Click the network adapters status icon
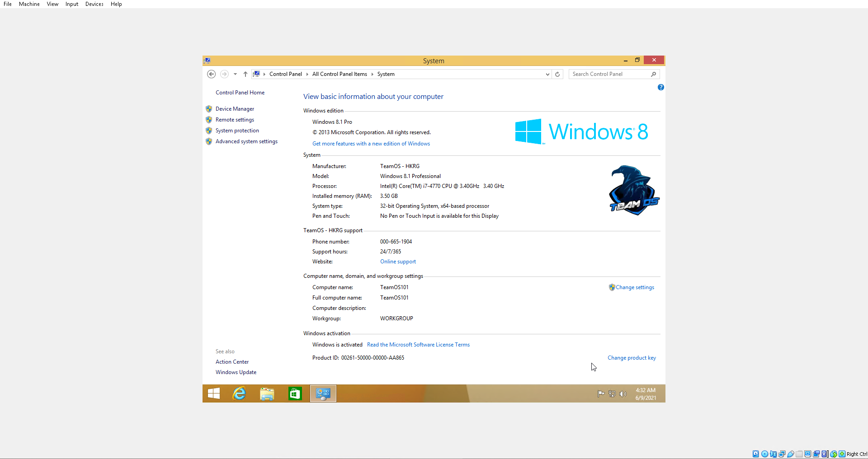Image resolution: width=868 pixels, height=459 pixels. [x=782, y=454]
